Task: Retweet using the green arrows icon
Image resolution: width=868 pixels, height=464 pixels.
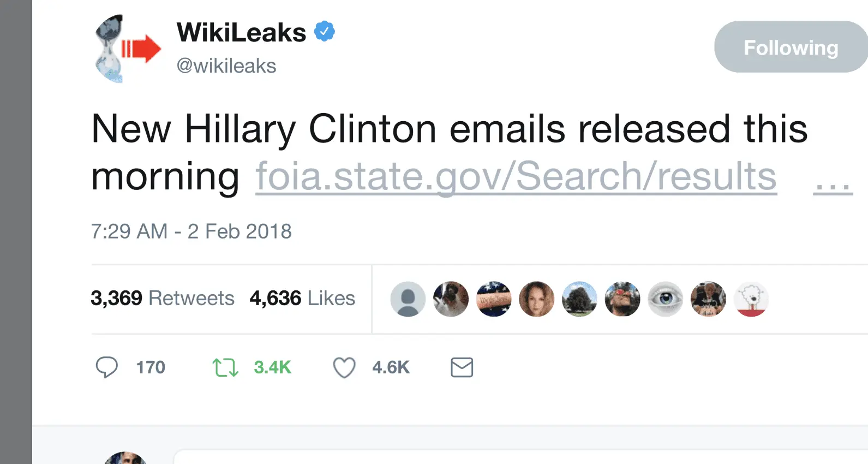Action: point(225,367)
